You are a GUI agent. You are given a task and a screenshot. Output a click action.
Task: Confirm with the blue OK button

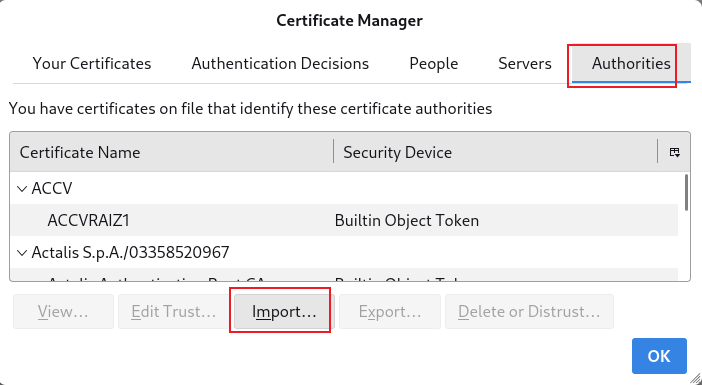659,356
